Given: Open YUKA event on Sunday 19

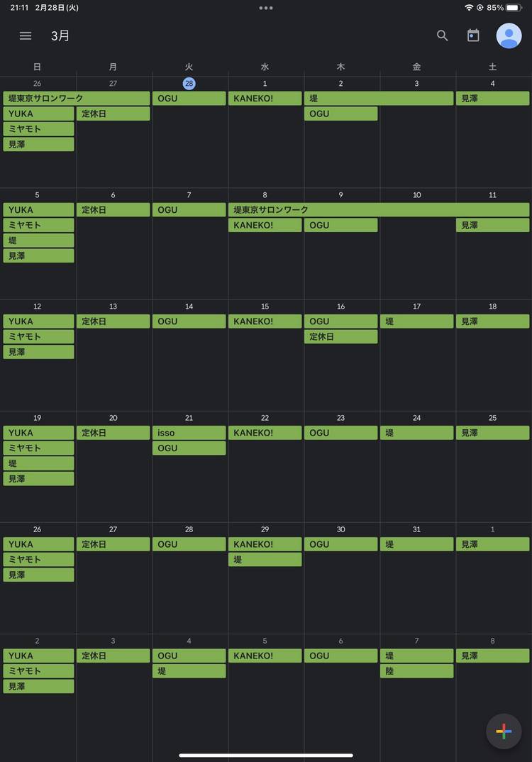Looking at the screenshot, I should (38, 433).
